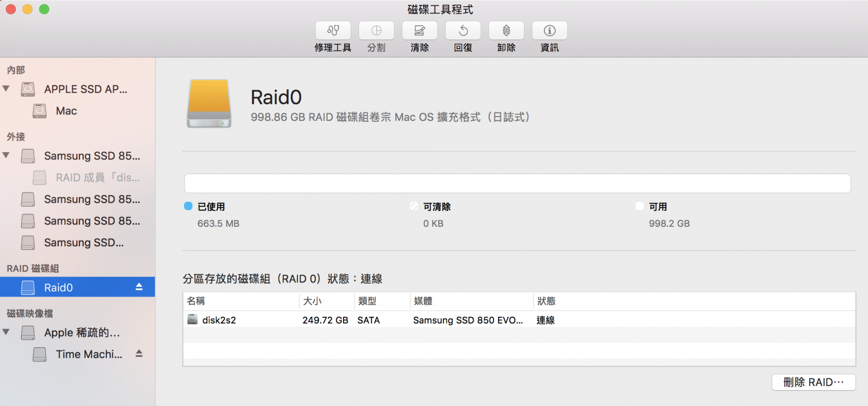
Task: Collapse the APPLE SSD disclosure triangle
Action: 6,89
